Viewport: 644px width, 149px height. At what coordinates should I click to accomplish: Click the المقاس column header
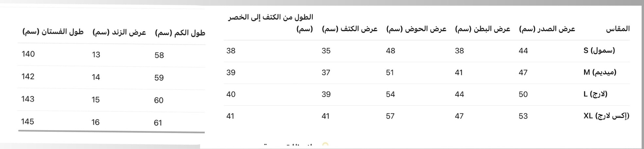point(618,29)
